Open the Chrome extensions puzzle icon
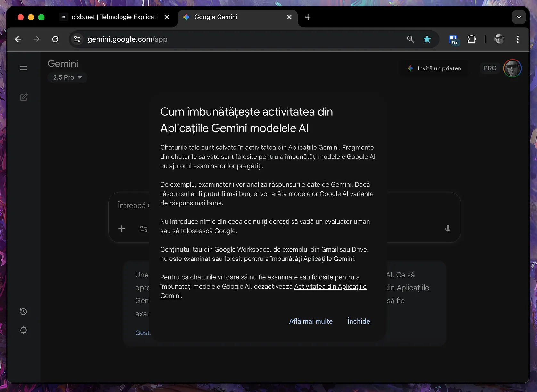This screenshot has height=392, width=537. [x=472, y=39]
